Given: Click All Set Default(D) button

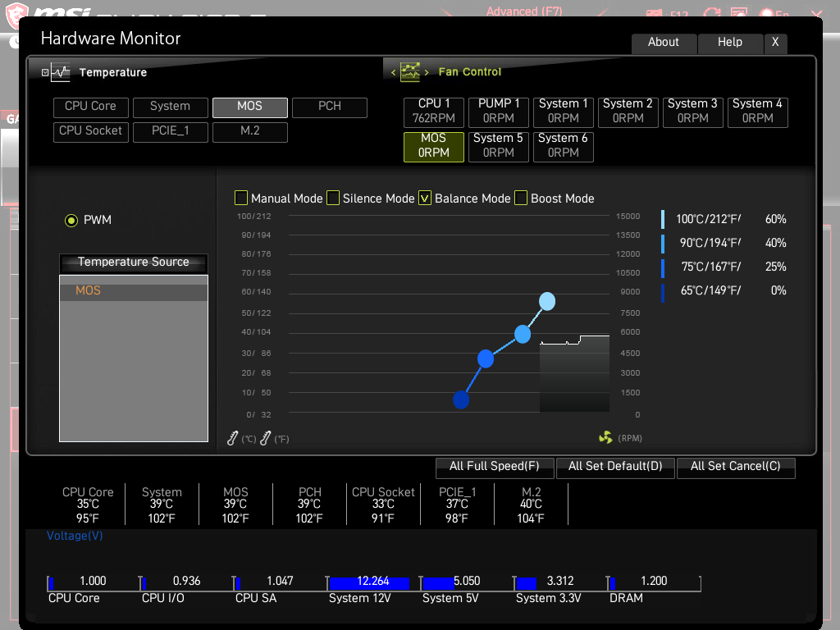Looking at the screenshot, I should (615, 467).
